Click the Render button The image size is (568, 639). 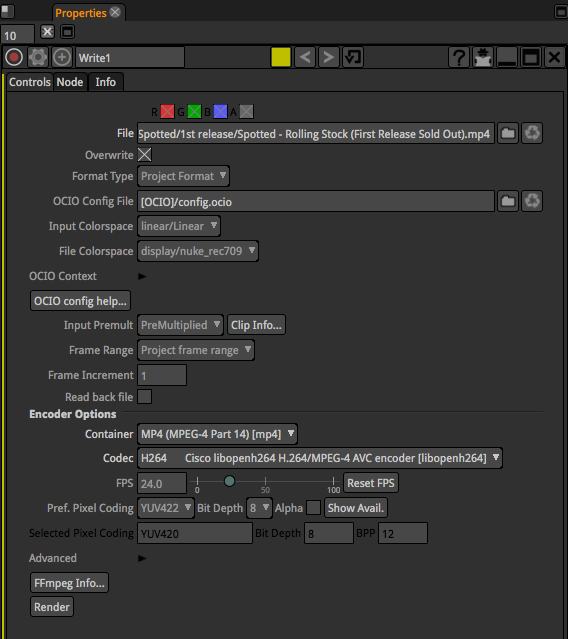click(x=52, y=607)
